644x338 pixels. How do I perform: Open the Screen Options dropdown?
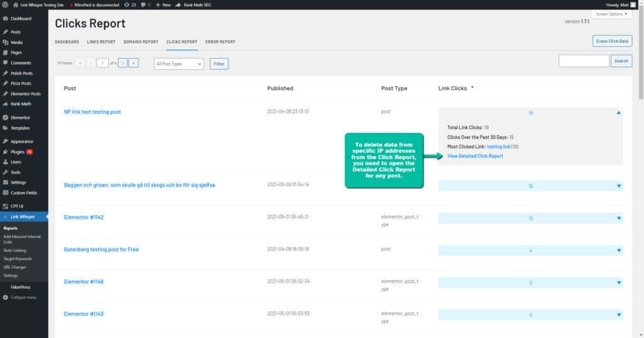pyautogui.click(x=611, y=14)
